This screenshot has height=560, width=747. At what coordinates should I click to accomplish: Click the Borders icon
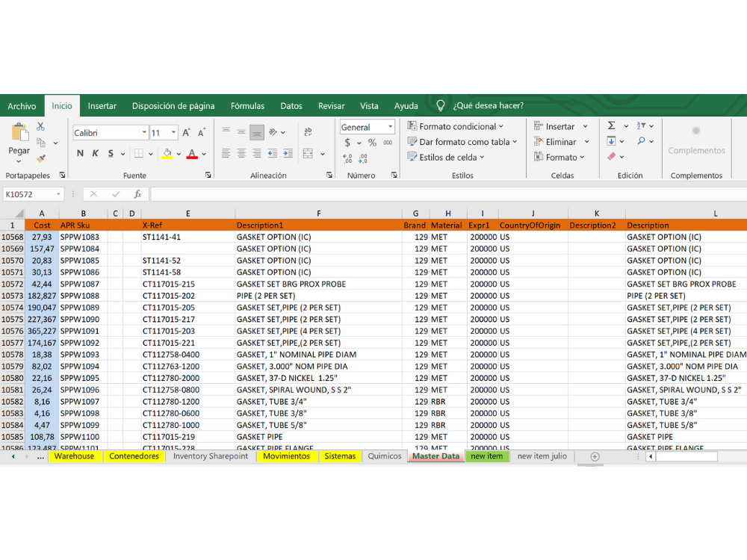click(139, 153)
